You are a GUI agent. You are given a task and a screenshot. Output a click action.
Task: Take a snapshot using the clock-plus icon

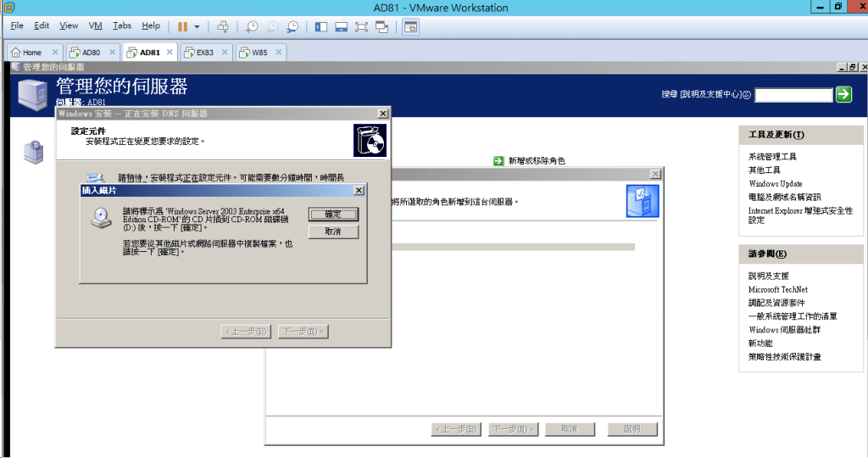(x=252, y=26)
